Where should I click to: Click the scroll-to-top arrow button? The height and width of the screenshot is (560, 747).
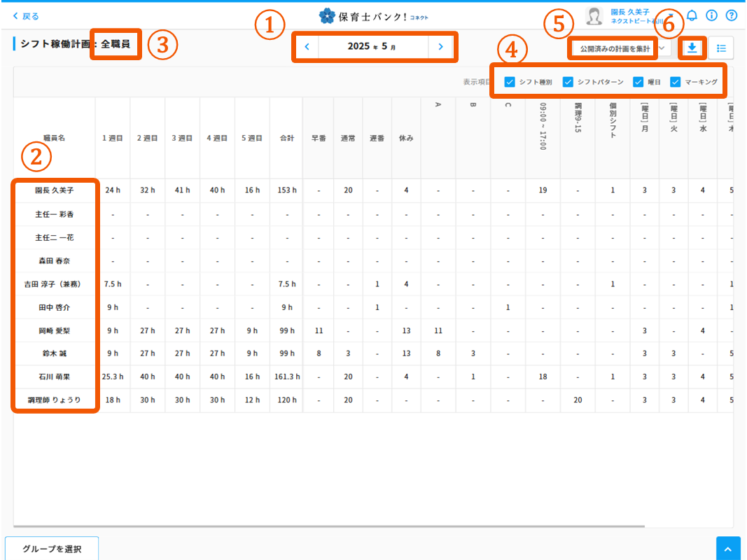pyautogui.click(x=728, y=548)
